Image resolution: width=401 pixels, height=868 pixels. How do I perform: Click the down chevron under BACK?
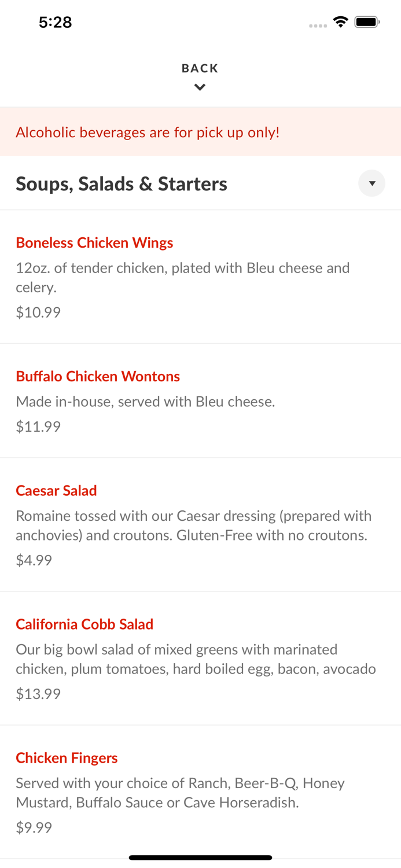click(200, 87)
